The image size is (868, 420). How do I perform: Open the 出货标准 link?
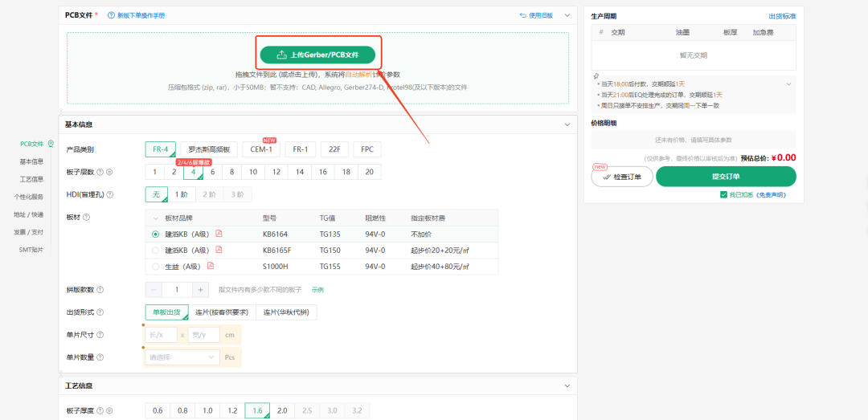[x=784, y=17]
